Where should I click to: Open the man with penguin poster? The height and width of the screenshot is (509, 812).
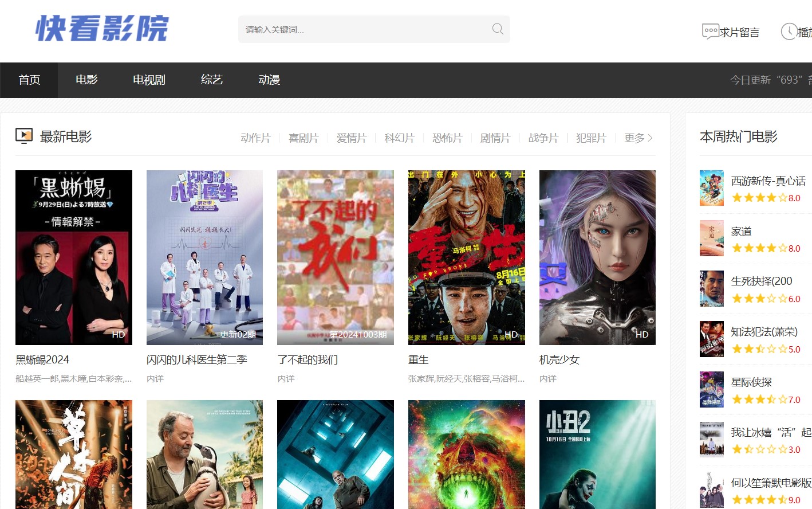click(204, 455)
